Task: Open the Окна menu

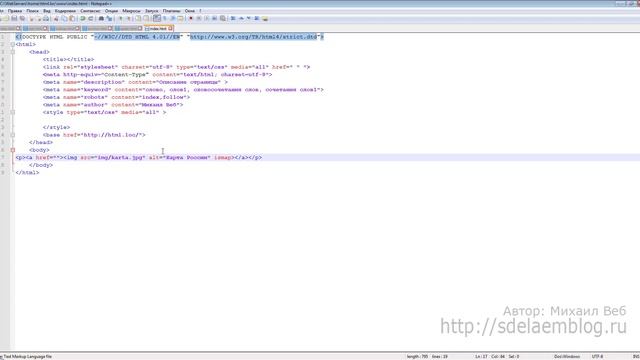Action: coord(190,11)
